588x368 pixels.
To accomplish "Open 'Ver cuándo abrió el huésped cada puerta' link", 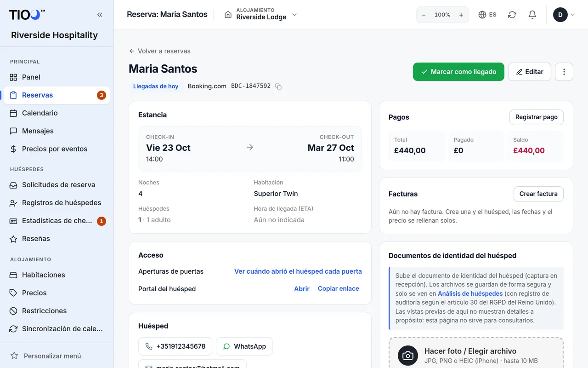I will (x=298, y=271).
